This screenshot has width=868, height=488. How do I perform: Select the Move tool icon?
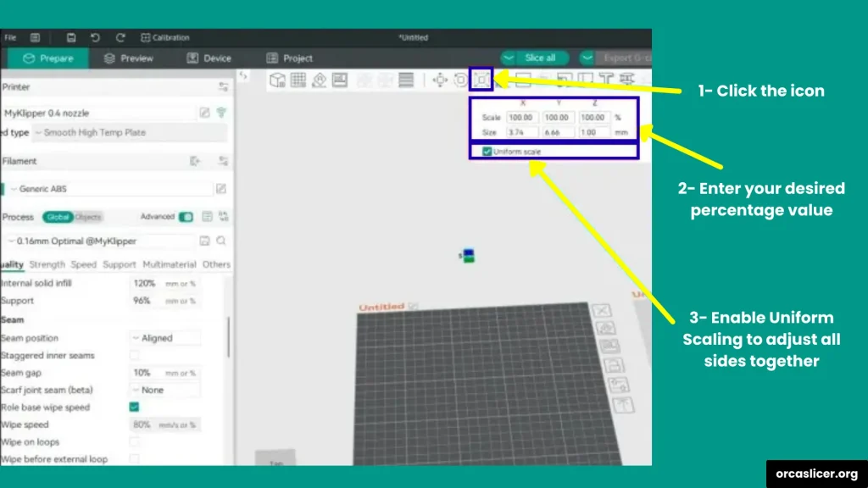point(440,80)
